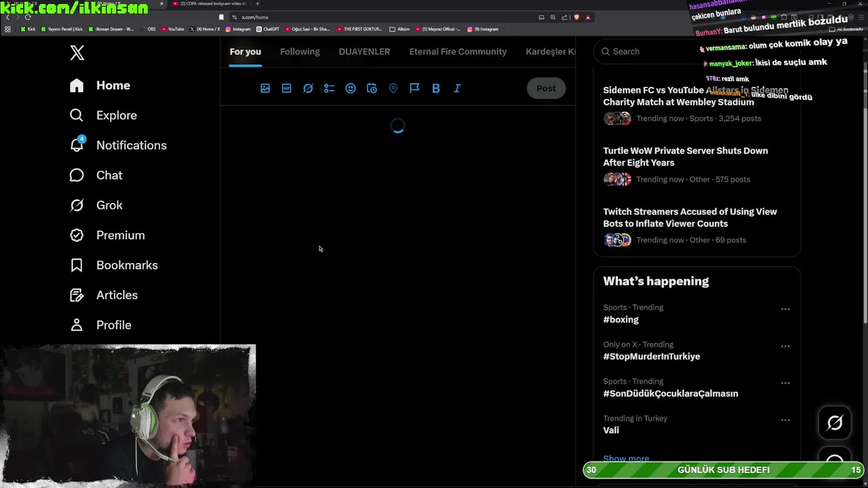Go to Home in the X sidebar
This screenshot has height=488, width=868.
point(100,85)
